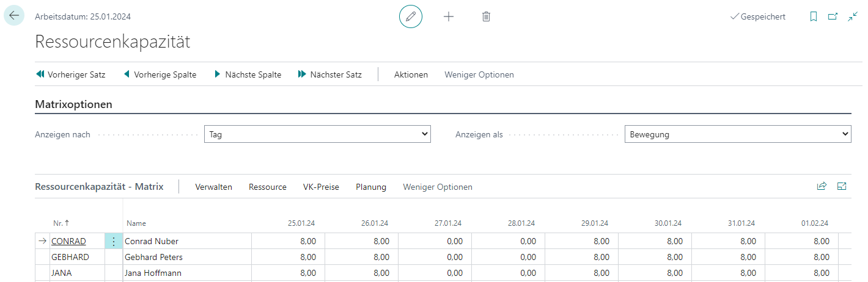Image resolution: width=868 pixels, height=282 pixels.
Task: Click the Ressourcenkapazität - Matrix heading
Action: 100,187
